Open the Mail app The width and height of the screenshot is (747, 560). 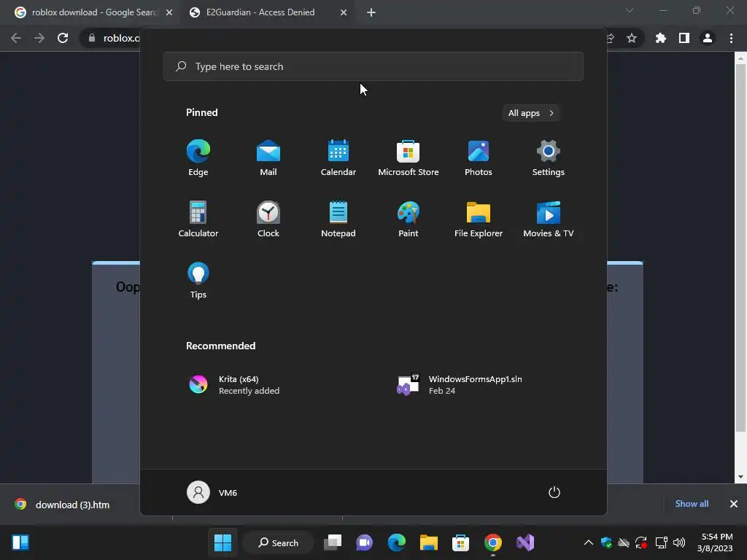(268, 158)
